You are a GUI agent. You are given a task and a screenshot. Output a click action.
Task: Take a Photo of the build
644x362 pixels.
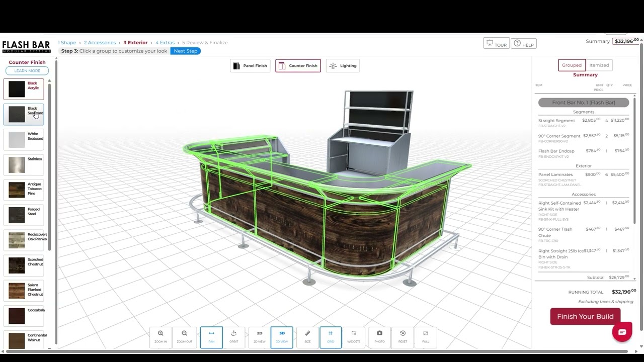pyautogui.click(x=379, y=337)
